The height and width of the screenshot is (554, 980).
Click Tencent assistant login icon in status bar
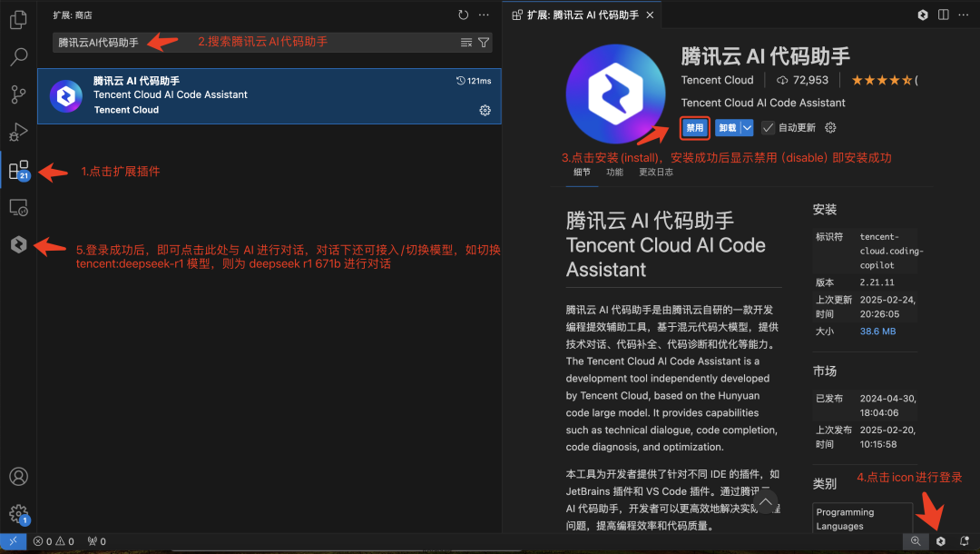(941, 541)
